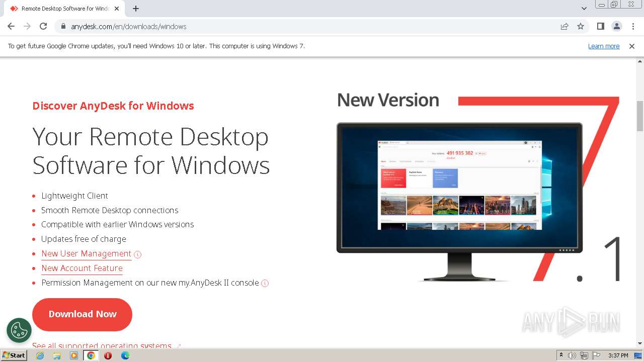Screen dimensions: 644x362
Task: Click the scrollbar down arrow
Action: point(640,344)
